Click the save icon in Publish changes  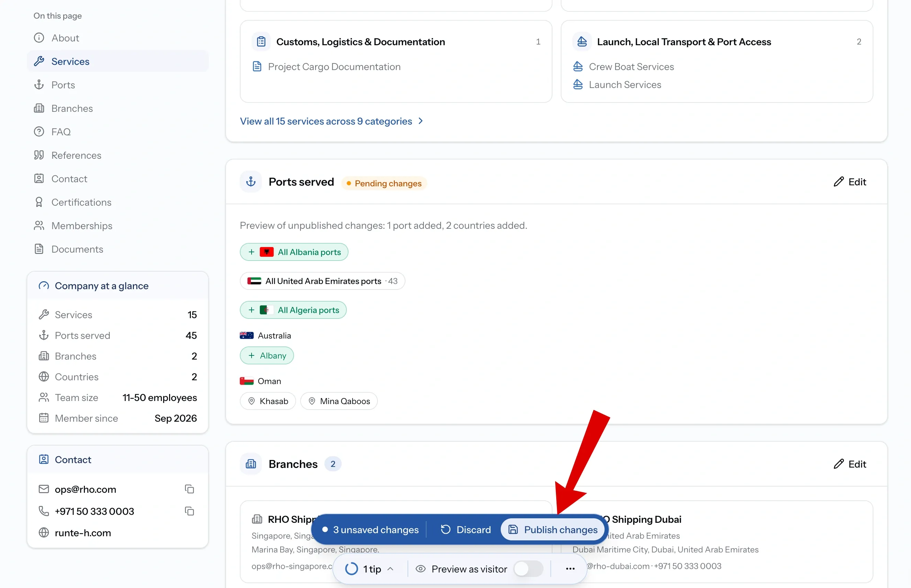513,530
